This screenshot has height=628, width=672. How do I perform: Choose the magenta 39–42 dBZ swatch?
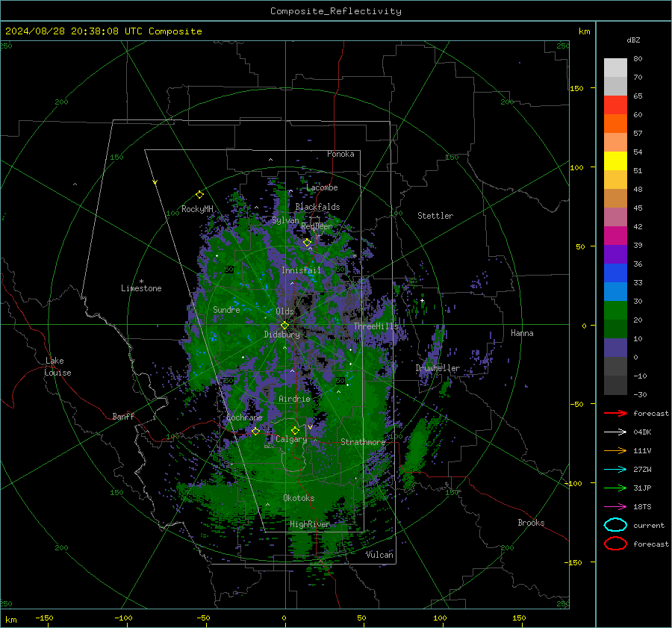pos(615,236)
